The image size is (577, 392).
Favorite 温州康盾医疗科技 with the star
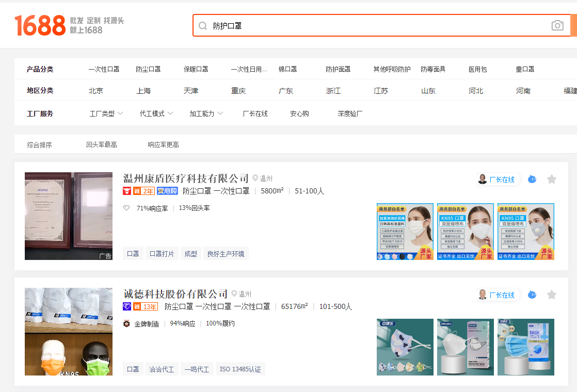(552, 179)
